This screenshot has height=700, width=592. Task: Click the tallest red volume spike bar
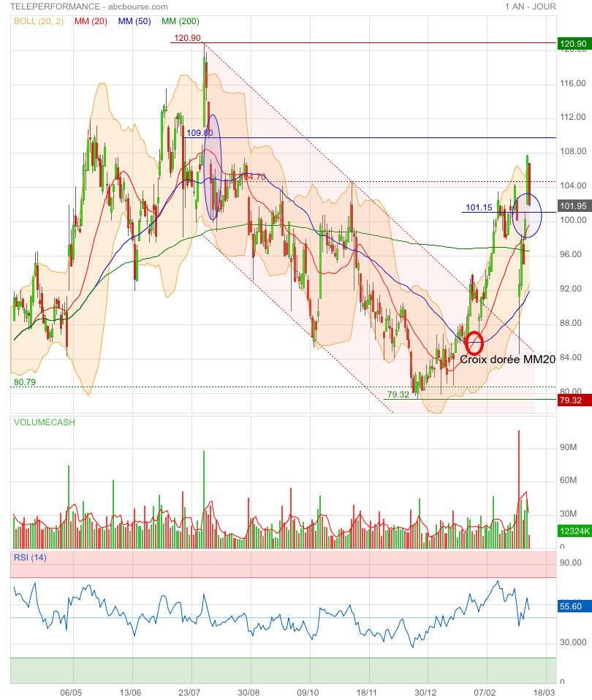click(519, 490)
